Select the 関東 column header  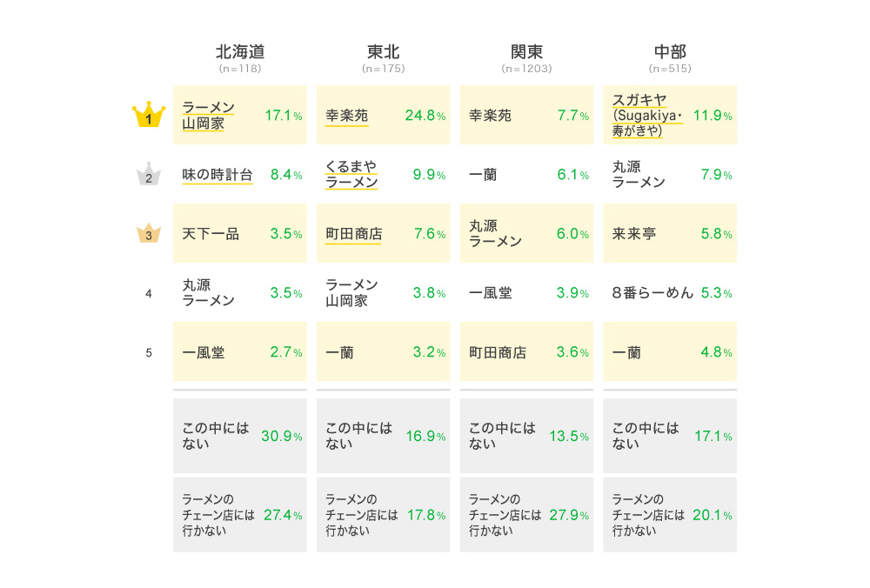[526, 52]
